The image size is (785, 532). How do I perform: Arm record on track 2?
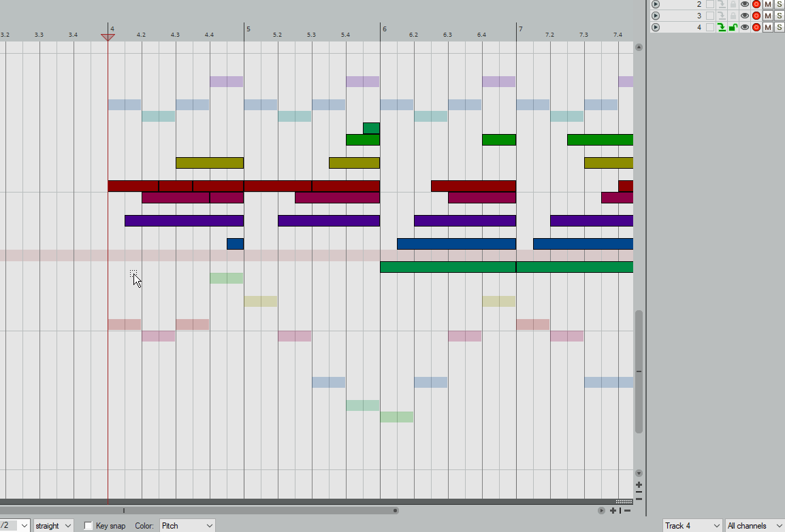[x=756, y=4]
